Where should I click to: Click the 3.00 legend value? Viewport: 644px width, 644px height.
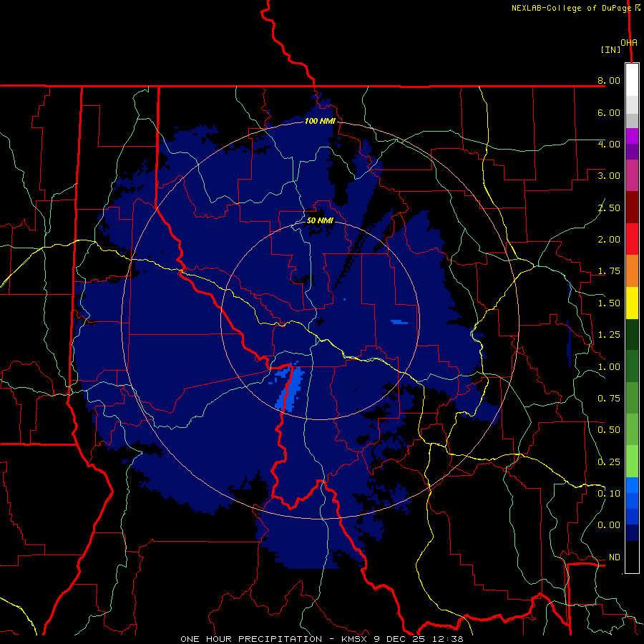pyautogui.click(x=609, y=176)
